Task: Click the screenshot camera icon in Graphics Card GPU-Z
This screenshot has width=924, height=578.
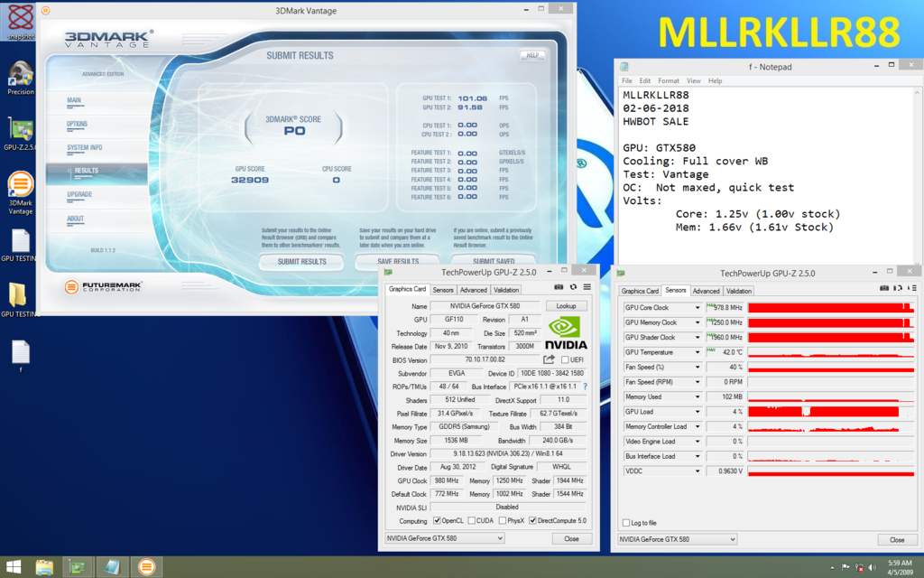Action: click(558, 287)
